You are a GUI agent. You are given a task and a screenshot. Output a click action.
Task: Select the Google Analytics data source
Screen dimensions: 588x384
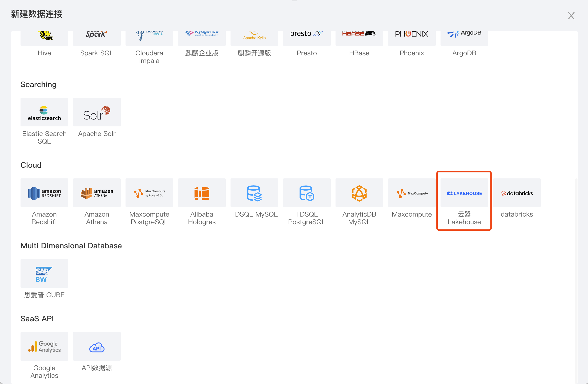pyautogui.click(x=44, y=346)
